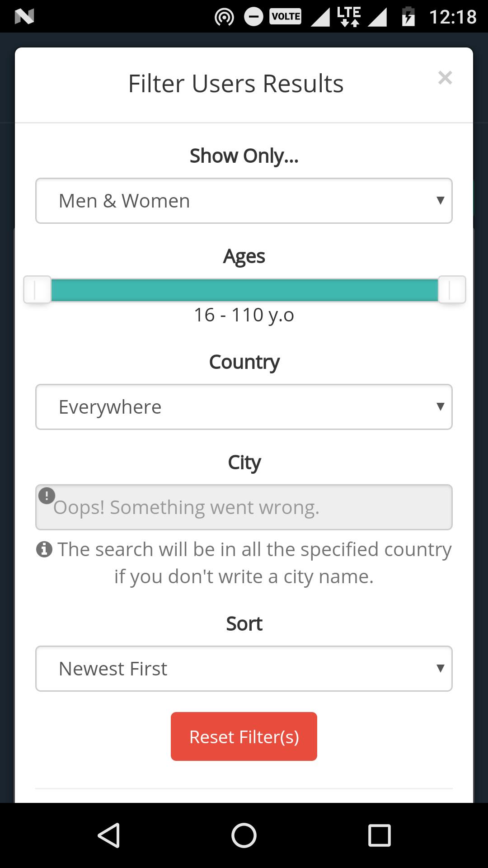Click the Sort dropdown arrow
Screen dimensions: 488x868
(x=440, y=668)
